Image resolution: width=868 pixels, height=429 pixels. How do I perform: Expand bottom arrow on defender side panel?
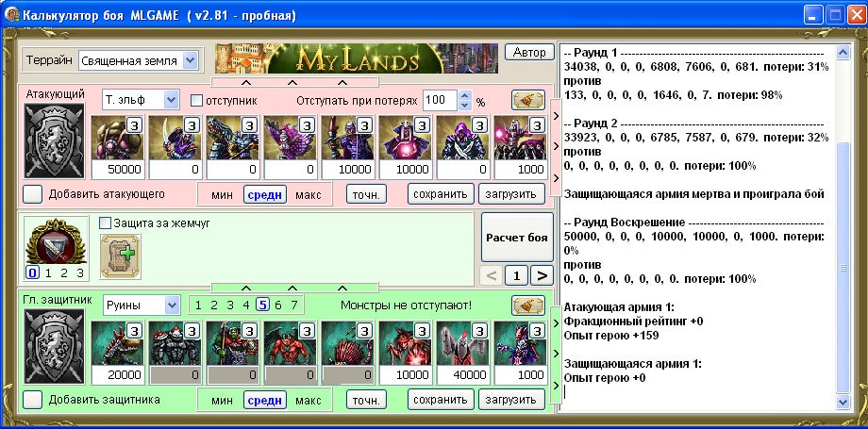[556, 386]
